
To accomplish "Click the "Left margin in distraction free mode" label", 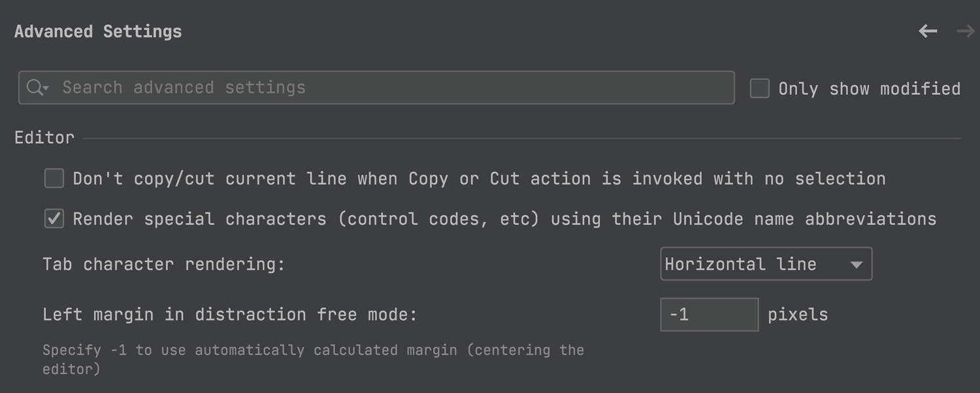I will pos(230,315).
